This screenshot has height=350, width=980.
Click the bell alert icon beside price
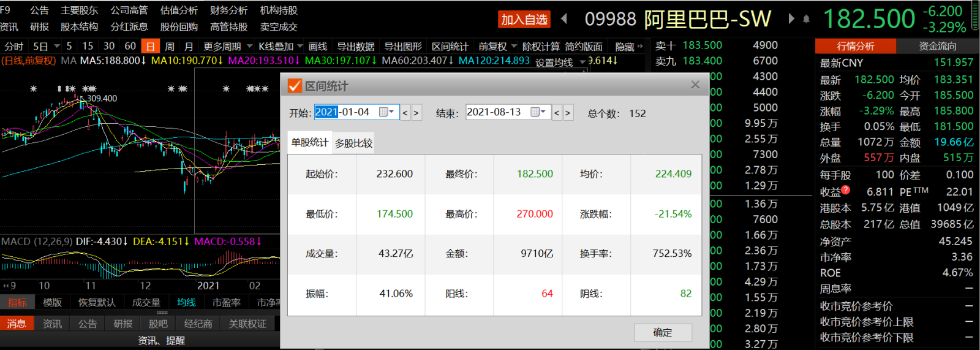[x=806, y=19]
